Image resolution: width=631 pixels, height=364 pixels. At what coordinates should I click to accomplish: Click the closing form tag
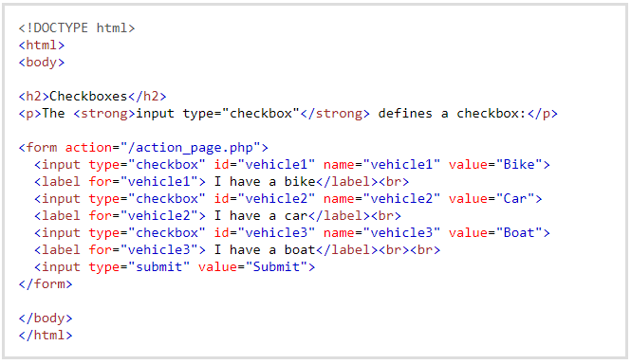click(x=46, y=284)
